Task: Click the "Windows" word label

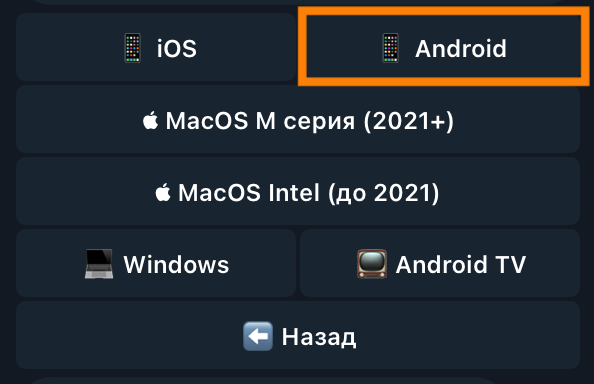Action: (x=176, y=264)
